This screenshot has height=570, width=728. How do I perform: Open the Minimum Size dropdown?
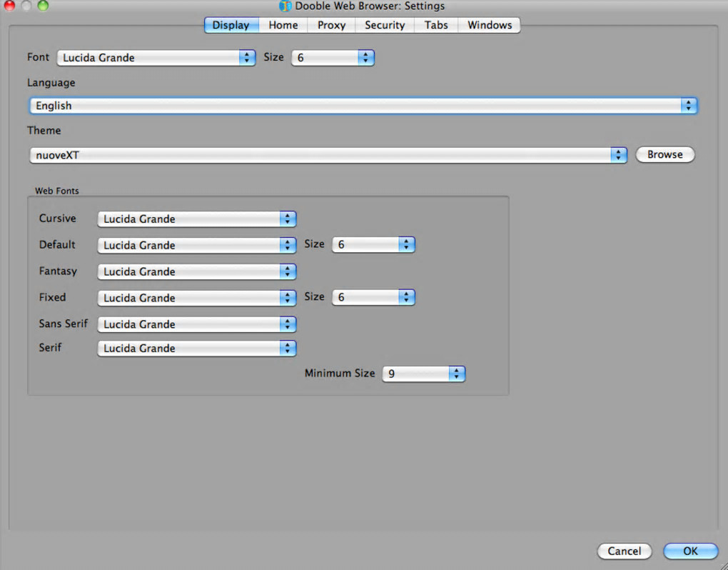coord(423,374)
